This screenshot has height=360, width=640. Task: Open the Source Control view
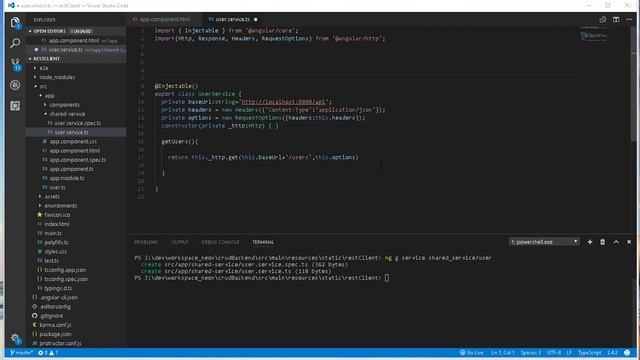15,64
